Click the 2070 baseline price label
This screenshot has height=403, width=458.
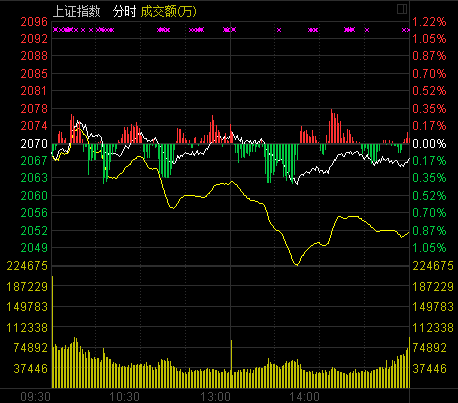(34, 144)
